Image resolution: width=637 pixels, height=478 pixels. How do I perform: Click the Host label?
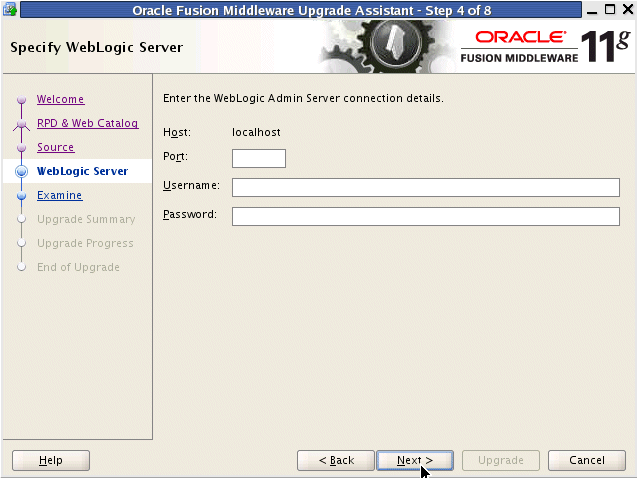177,132
